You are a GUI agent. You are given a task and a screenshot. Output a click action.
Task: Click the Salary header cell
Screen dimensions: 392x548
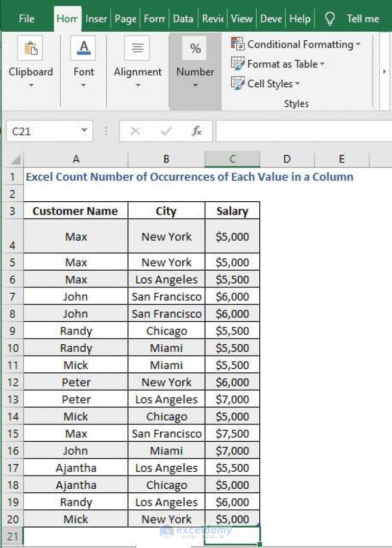click(x=232, y=211)
